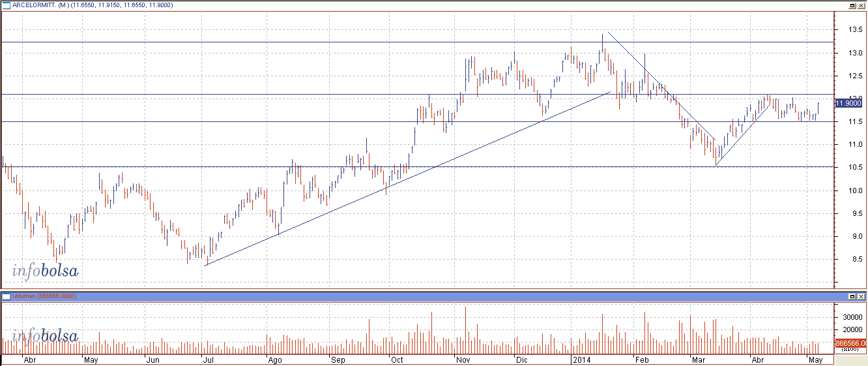Image resolution: width=868 pixels, height=366 pixels.
Task: Close the ARCELORMITT. price chart panel
Action: [x=861, y=5]
